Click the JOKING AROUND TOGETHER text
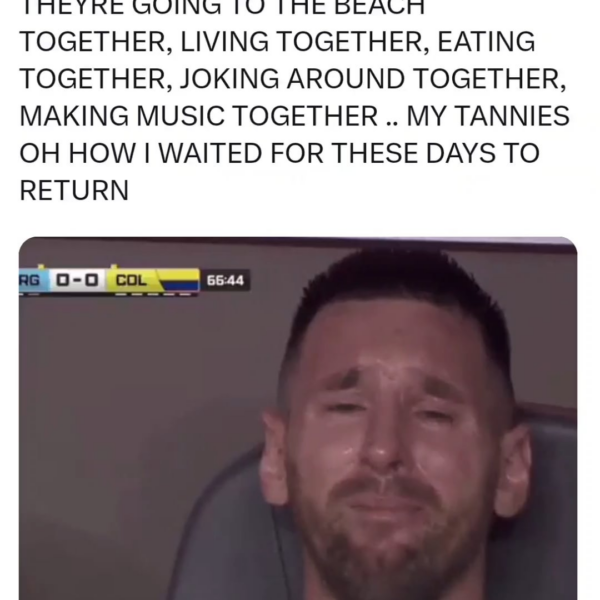This screenshot has height=600, width=600. (372, 79)
